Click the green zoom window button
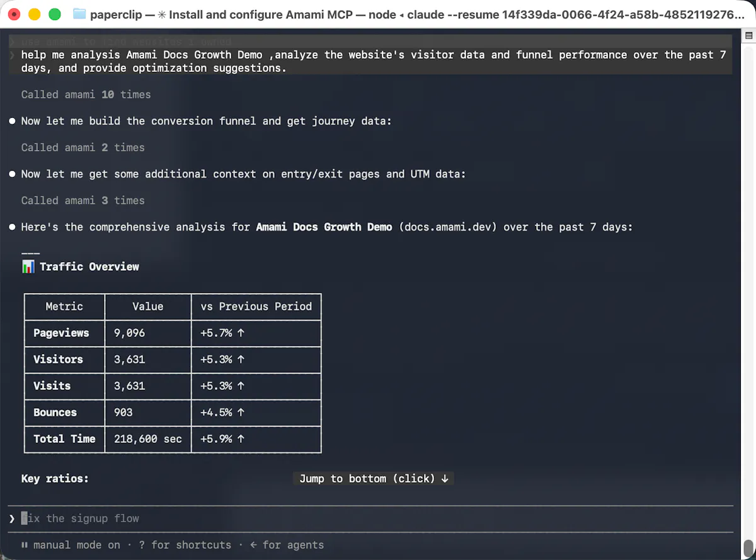 click(55, 14)
